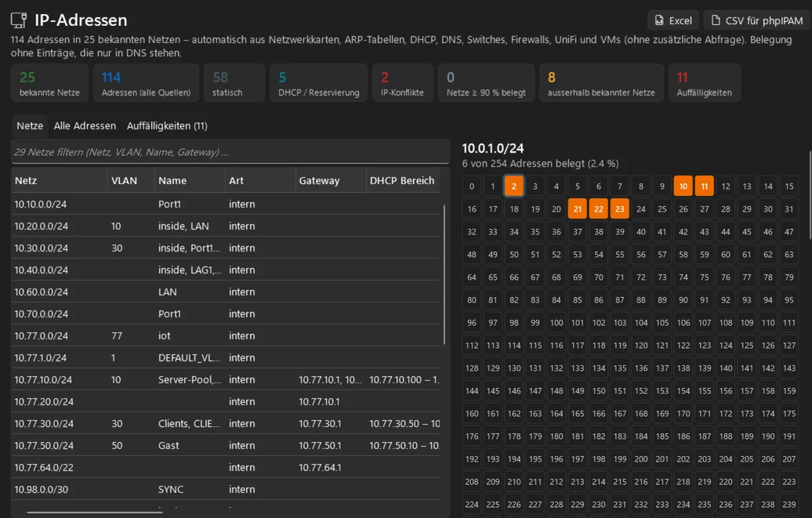Sort by the VLAN column header

(131, 180)
